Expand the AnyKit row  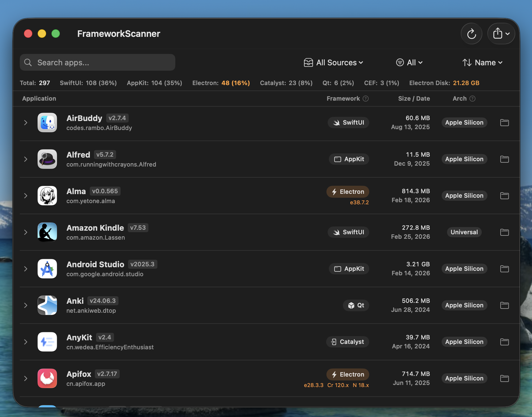click(x=26, y=342)
